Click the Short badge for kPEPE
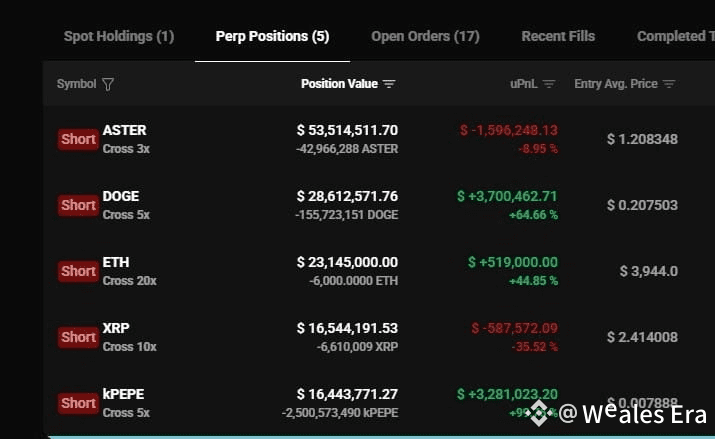Image resolution: width=715 pixels, height=439 pixels. tap(78, 403)
